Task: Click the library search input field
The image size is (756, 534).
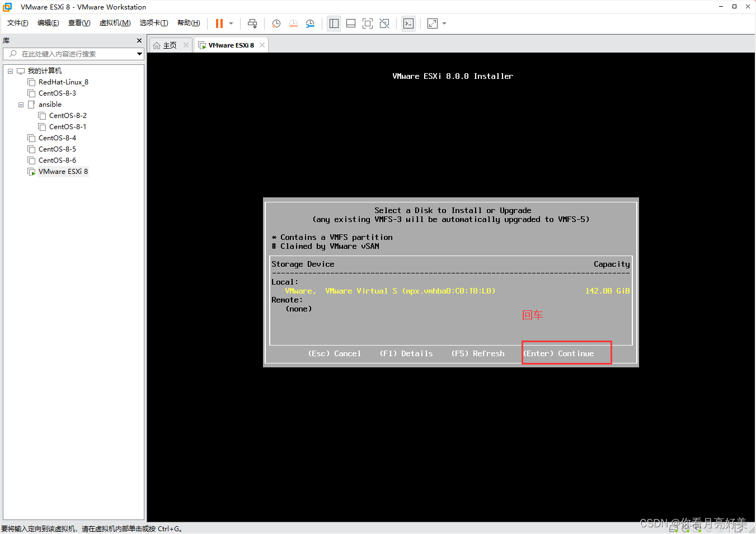Action: point(74,54)
